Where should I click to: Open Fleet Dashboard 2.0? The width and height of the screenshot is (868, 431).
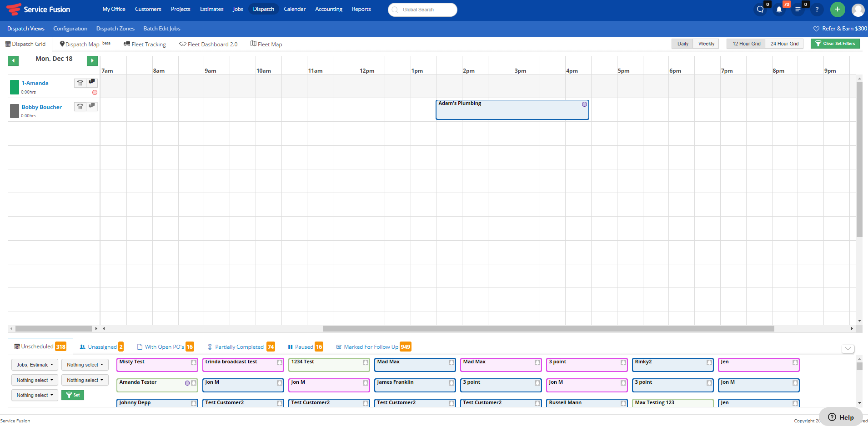[208, 44]
